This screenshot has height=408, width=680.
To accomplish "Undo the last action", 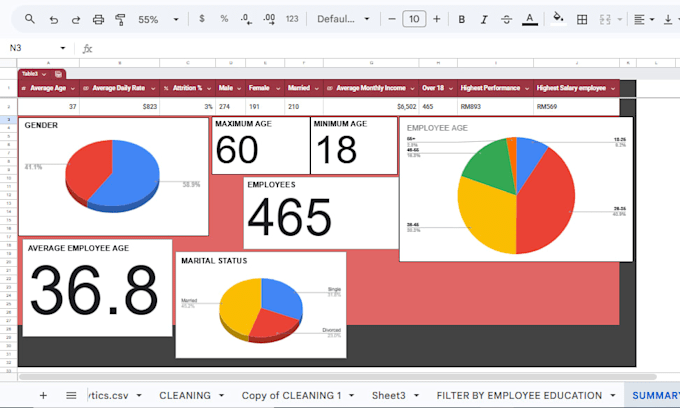I will pos(53,20).
